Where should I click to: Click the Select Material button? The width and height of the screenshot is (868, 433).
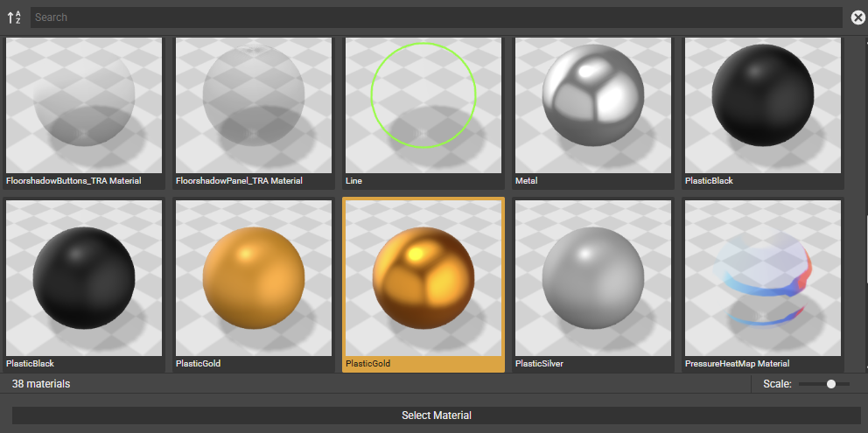coord(437,416)
